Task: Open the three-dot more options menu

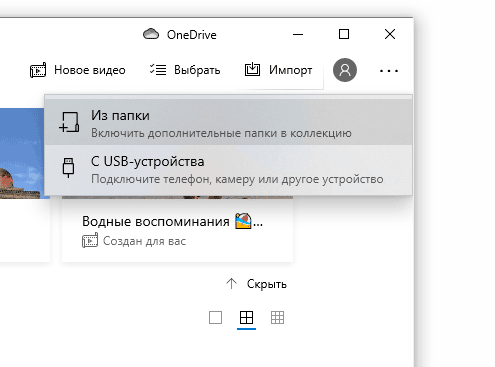Action: pos(389,71)
